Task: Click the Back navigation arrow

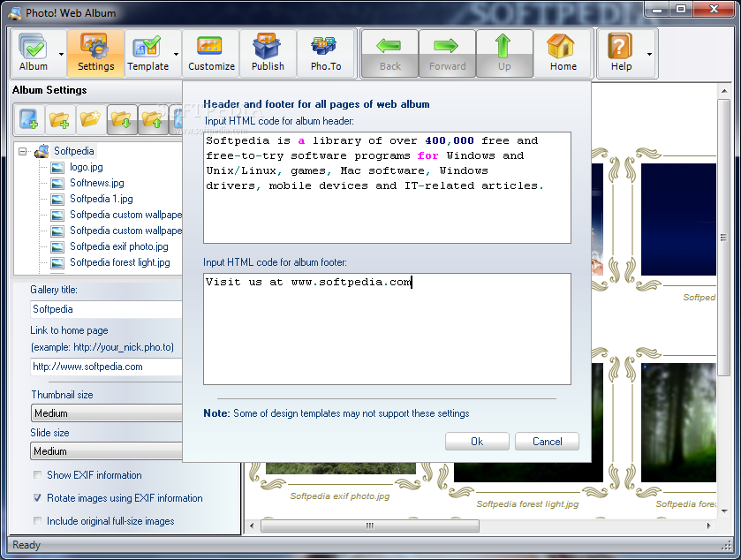Action: click(389, 53)
